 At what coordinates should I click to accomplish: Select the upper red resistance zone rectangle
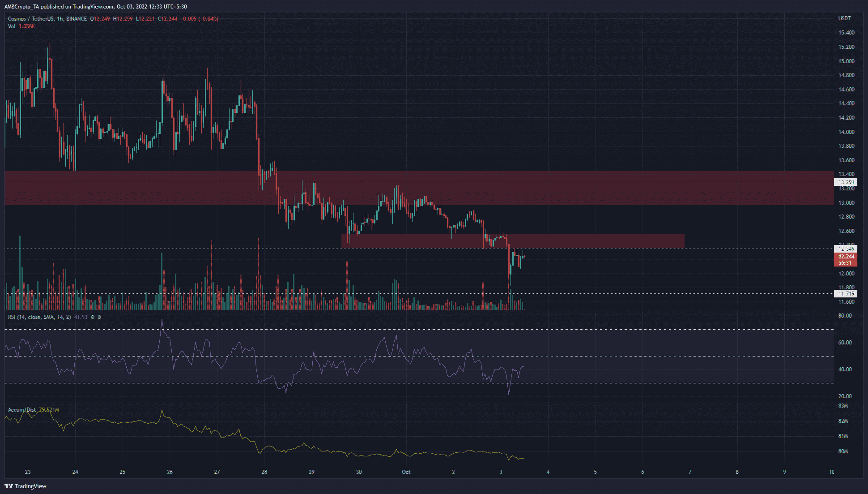[419, 188]
